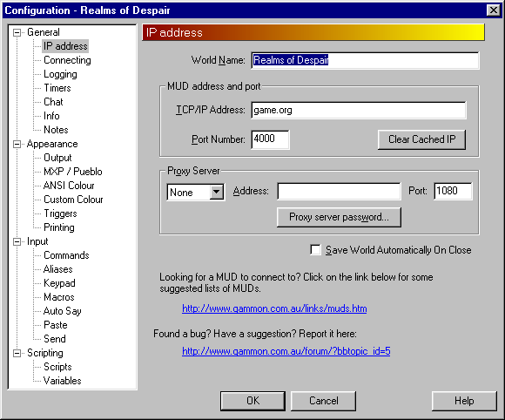Open the Scripts page
Screen dimensions: 505x420
[x=57, y=367]
